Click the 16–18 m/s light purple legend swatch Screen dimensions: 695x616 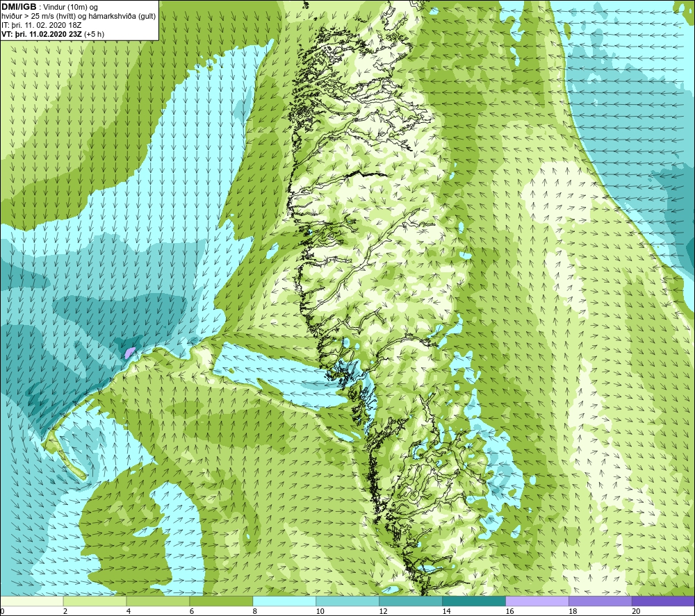[537, 601]
